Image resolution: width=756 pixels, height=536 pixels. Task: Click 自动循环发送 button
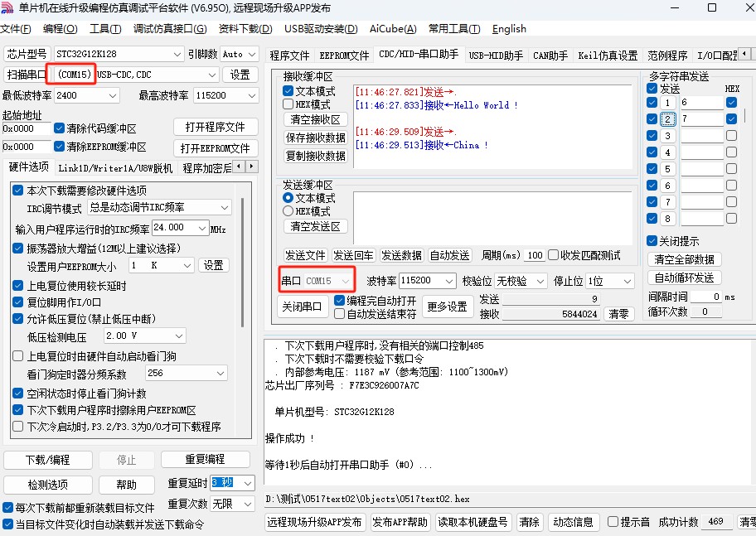point(684,278)
